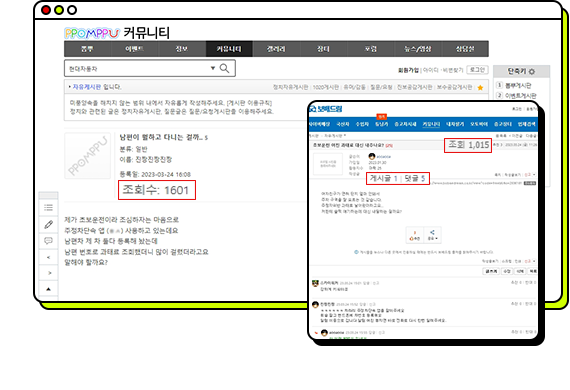Open the 뉴스/영상 menu tab

pyautogui.click(x=418, y=49)
